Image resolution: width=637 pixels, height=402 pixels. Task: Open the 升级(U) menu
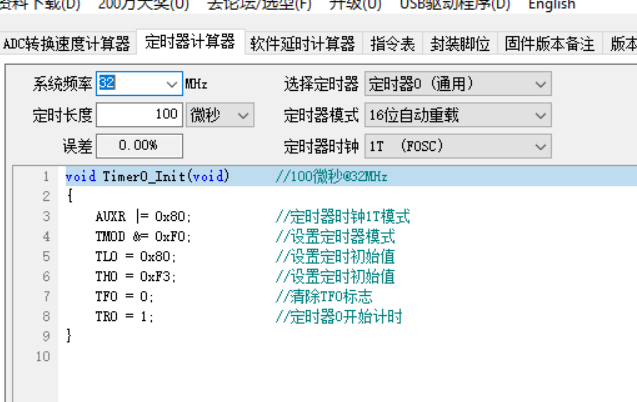click(x=355, y=5)
